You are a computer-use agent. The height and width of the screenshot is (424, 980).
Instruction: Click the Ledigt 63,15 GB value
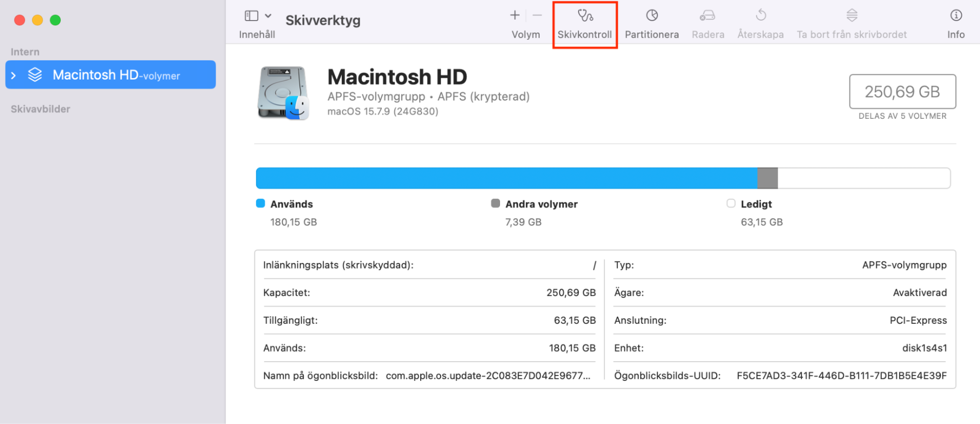point(762,222)
